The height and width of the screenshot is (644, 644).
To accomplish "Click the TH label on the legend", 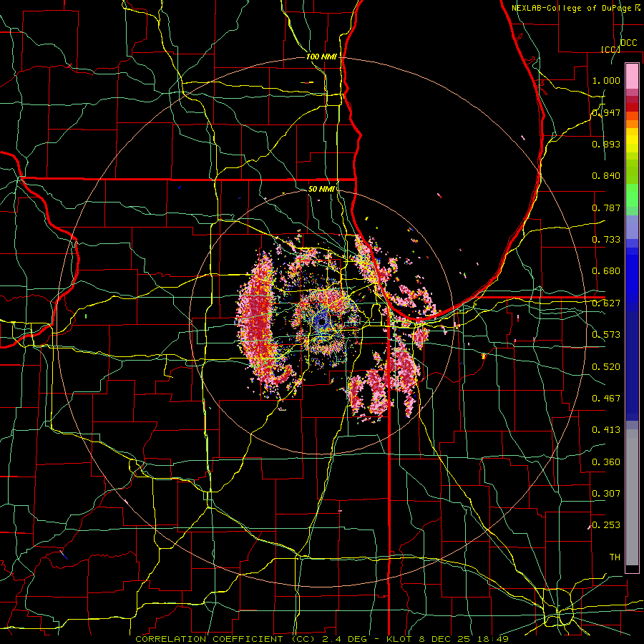I will click(615, 557).
